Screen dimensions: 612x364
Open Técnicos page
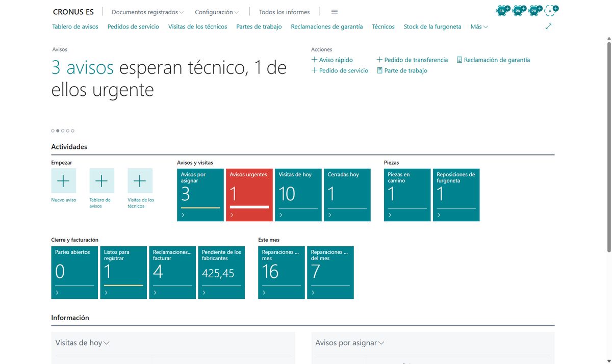(384, 27)
